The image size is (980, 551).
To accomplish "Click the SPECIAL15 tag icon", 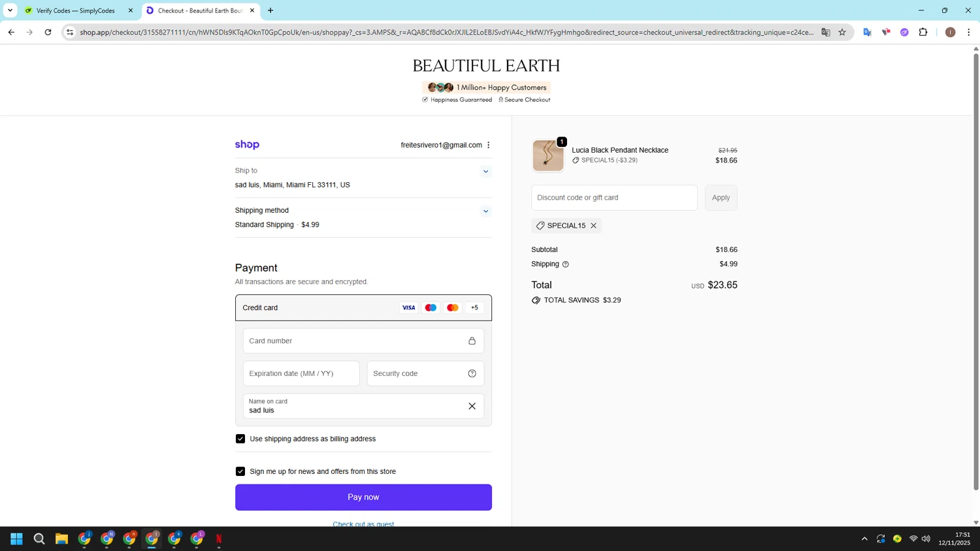I will click(540, 226).
